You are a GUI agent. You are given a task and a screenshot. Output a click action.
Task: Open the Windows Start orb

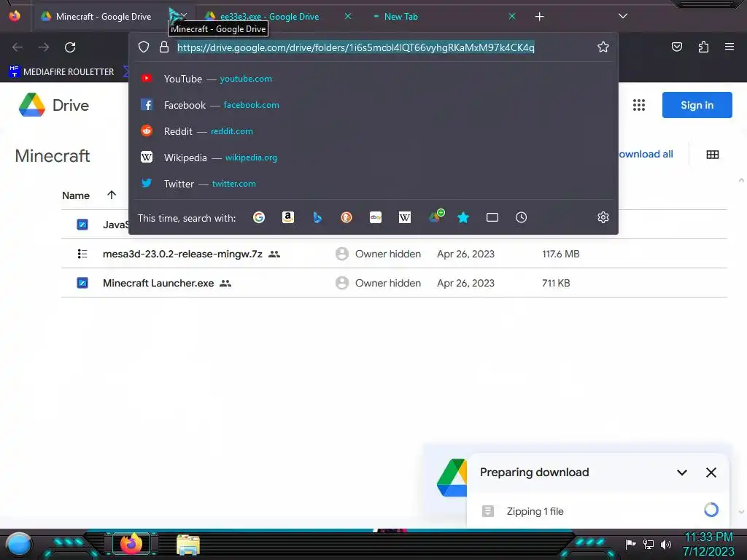19,544
